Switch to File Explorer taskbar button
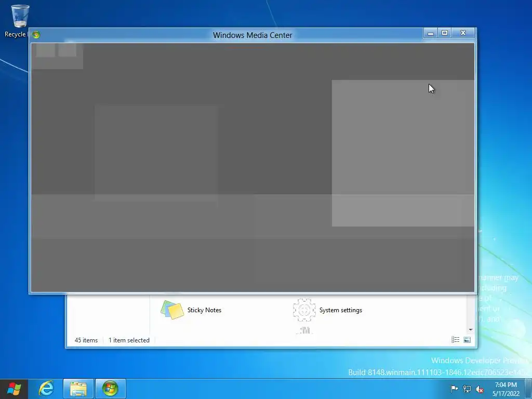 click(x=78, y=389)
